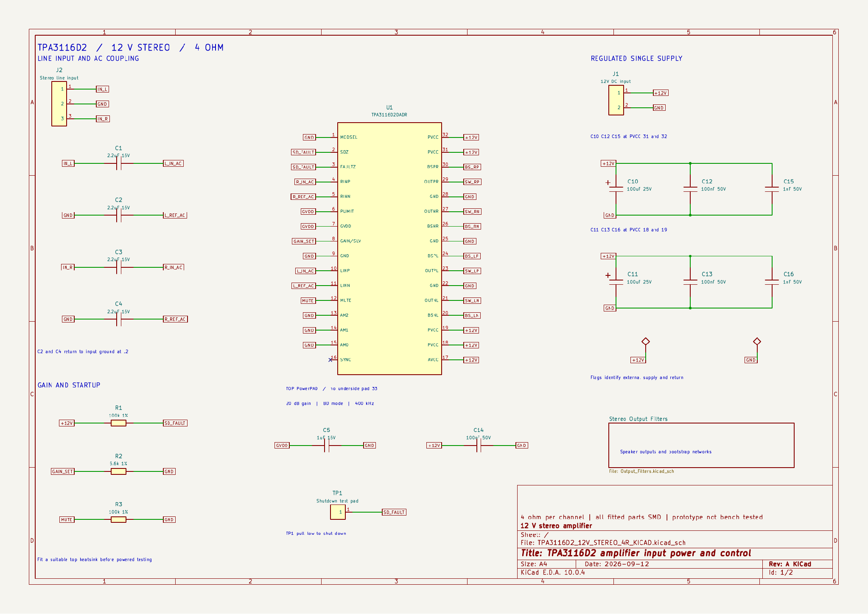Click the power flag diamond above +12V
The width and height of the screenshot is (868, 614).
646,342
